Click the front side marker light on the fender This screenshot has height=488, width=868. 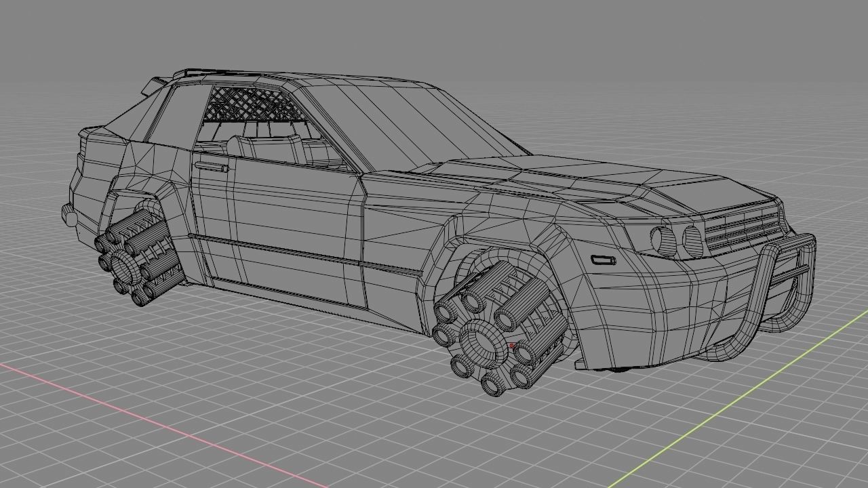point(603,260)
